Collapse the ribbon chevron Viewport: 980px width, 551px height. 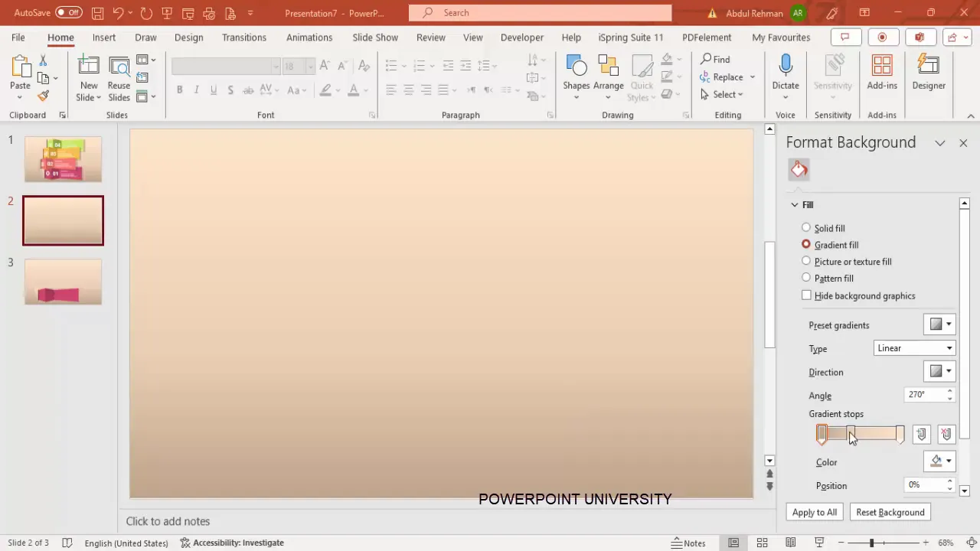pos(971,116)
